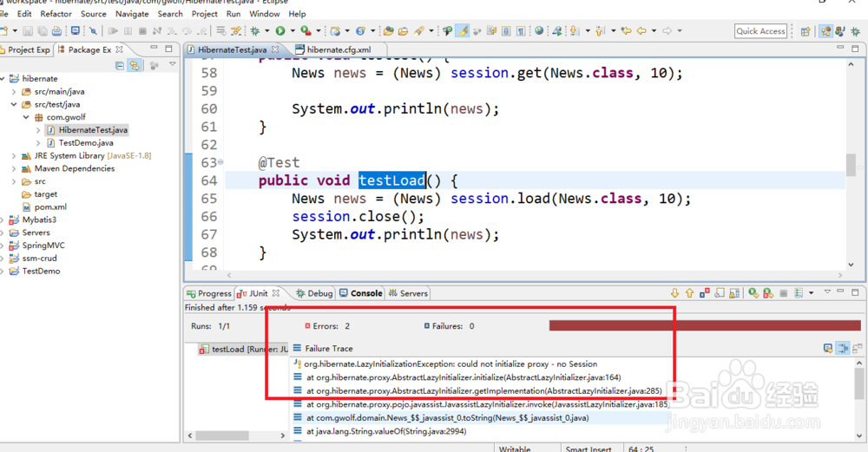Screen dimensions: 868x452
Task: Close the HibernateTest.java editor tab
Action: pos(276,49)
